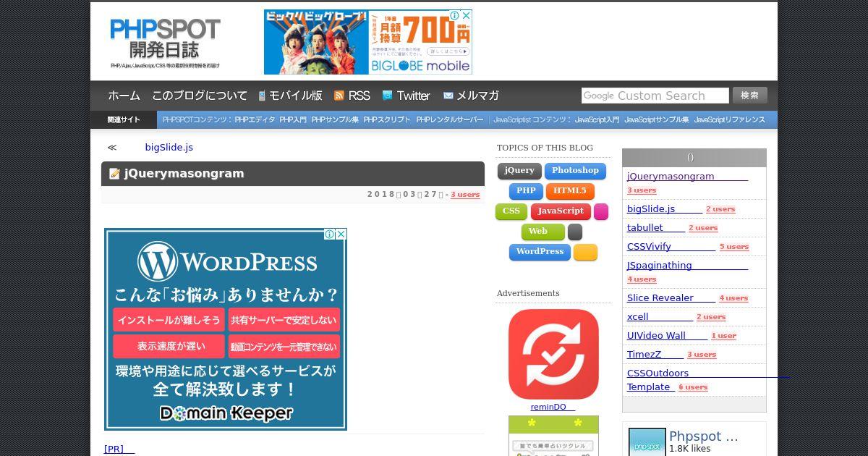Image resolution: width=868 pixels, height=456 pixels.
Task: Open sidebar jQuerymasongram entry
Action: click(x=687, y=177)
